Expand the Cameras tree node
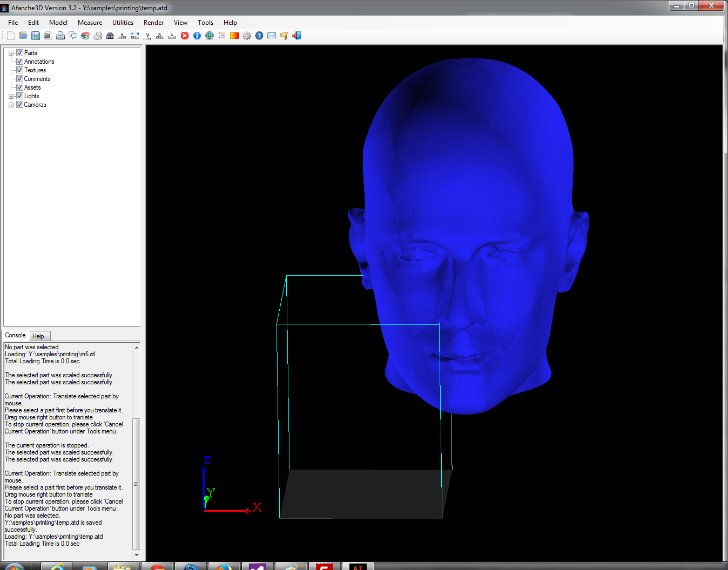 click(x=11, y=105)
